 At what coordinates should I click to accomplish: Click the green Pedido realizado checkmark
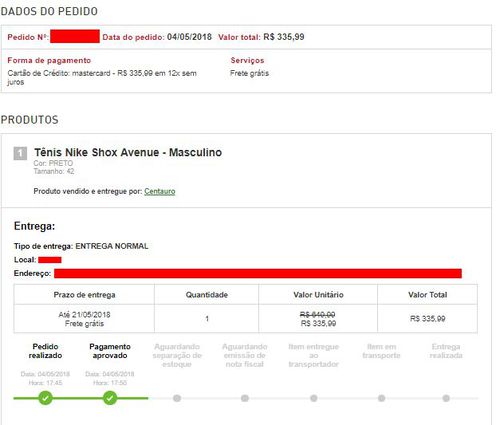45,398
